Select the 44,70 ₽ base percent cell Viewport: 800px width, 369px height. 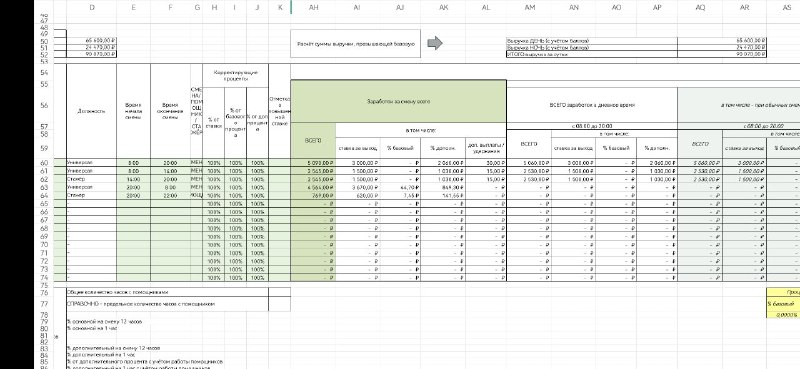(x=399, y=187)
